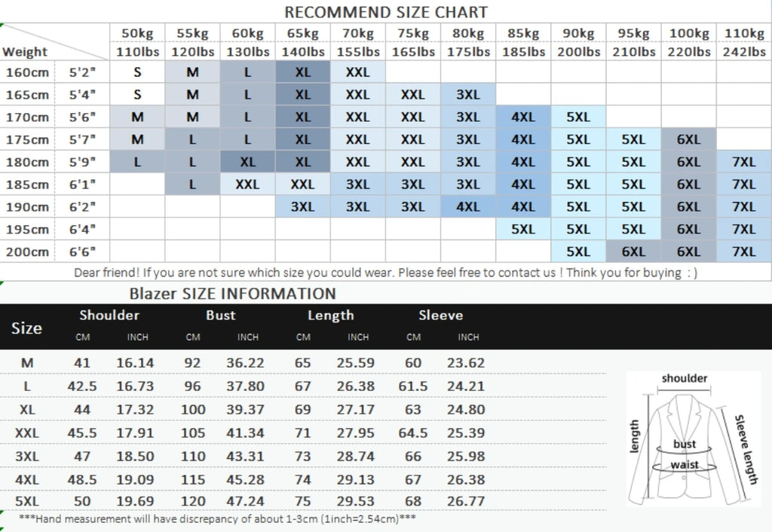Select the Blazer SIZE INFORMATION heading
The height and width of the screenshot is (532, 772).
click(x=232, y=294)
